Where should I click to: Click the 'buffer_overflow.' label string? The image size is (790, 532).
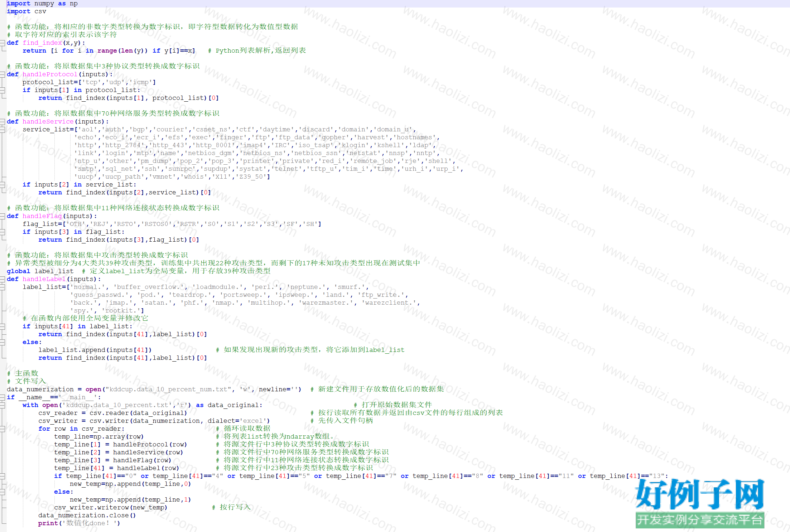(x=149, y=287)
